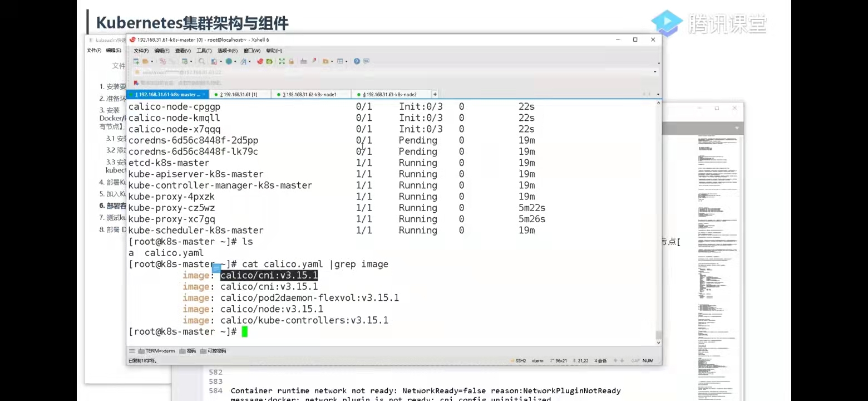Click the 4 会话 status bar entry
This screenshot has width=868, height=401.
601,360
